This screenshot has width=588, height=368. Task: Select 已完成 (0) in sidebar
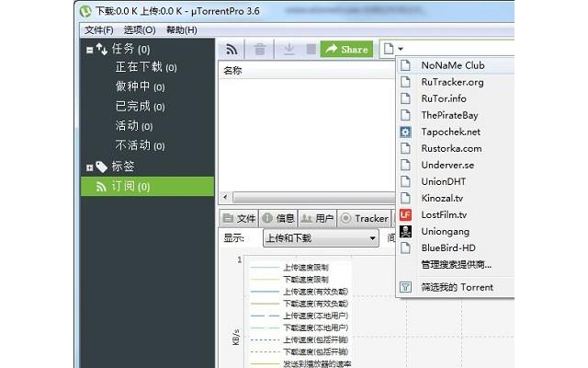140,107
